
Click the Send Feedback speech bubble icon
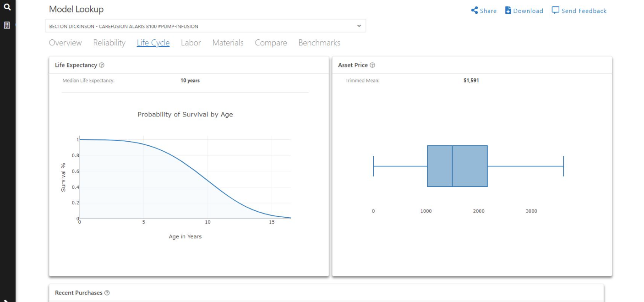(555, 11)
